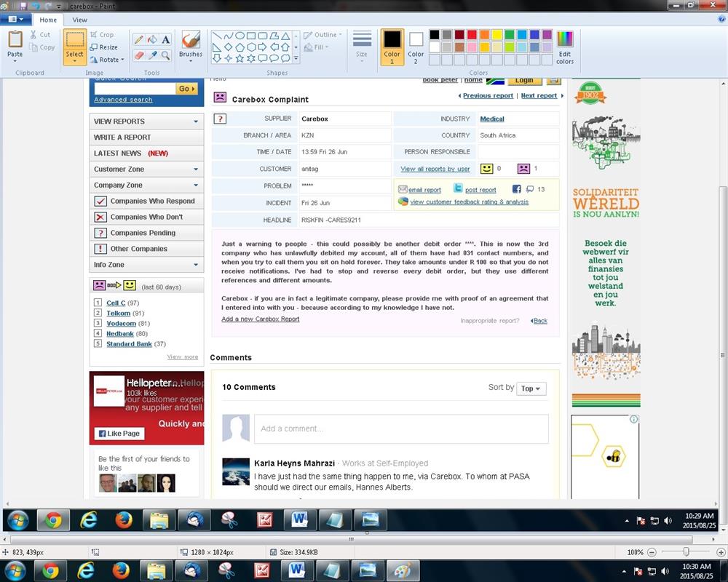Image resolution: width=728 pixels, height=582 pixels.
Task: Choose the Five-point star shape
Action: (x=240, y=58)
